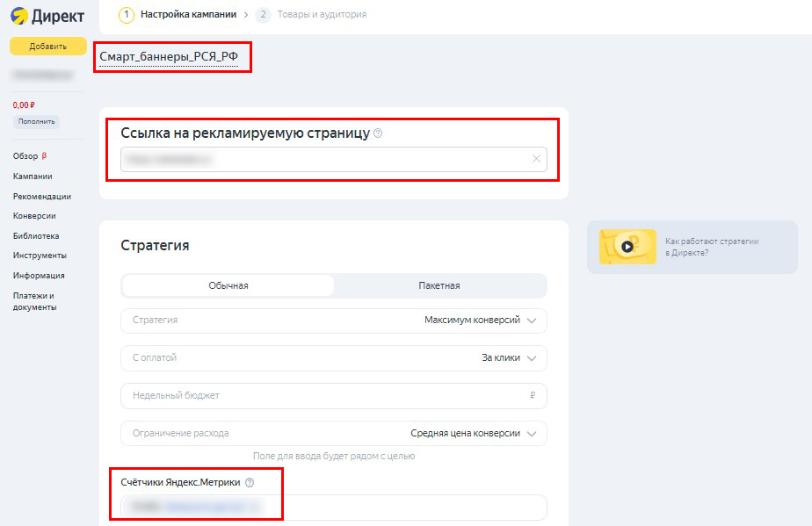Viewport: 812px width, 526px height.
Task: Open Конверсии in the sidebar
Action: [34, 216]
